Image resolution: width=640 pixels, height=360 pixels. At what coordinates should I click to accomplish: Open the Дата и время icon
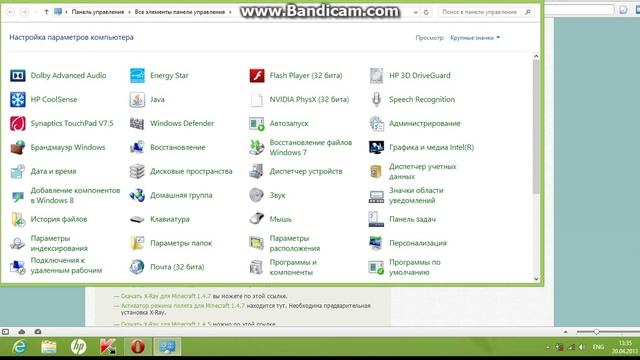click(18, 171)
